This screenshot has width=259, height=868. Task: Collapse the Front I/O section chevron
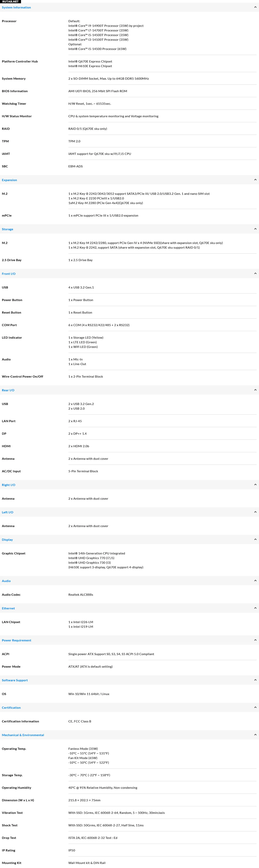pyautogui.click(x=255, y=274)
